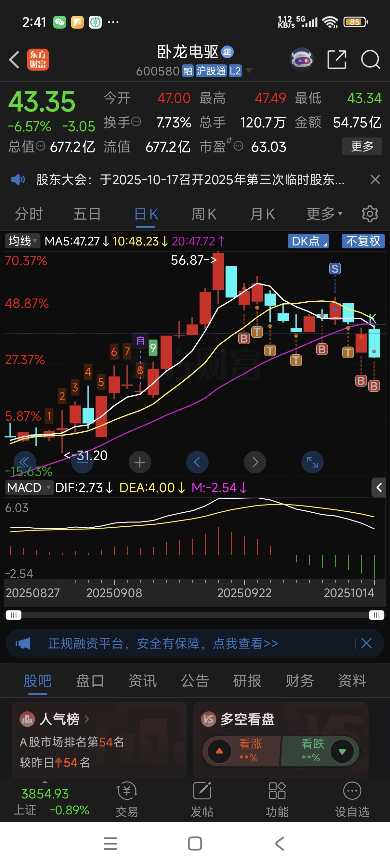Grab the left range slider handle
390x868 pixels.
[x=13, y=615]
